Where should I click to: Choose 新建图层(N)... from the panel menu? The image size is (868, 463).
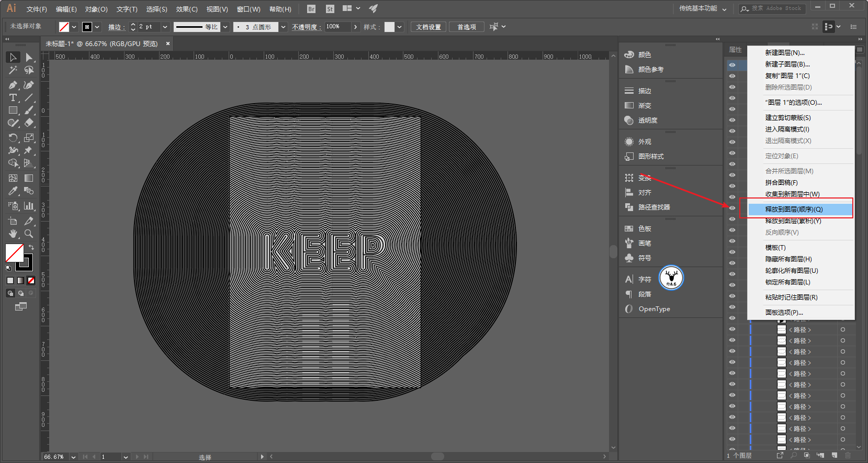[x=785, y=53]
